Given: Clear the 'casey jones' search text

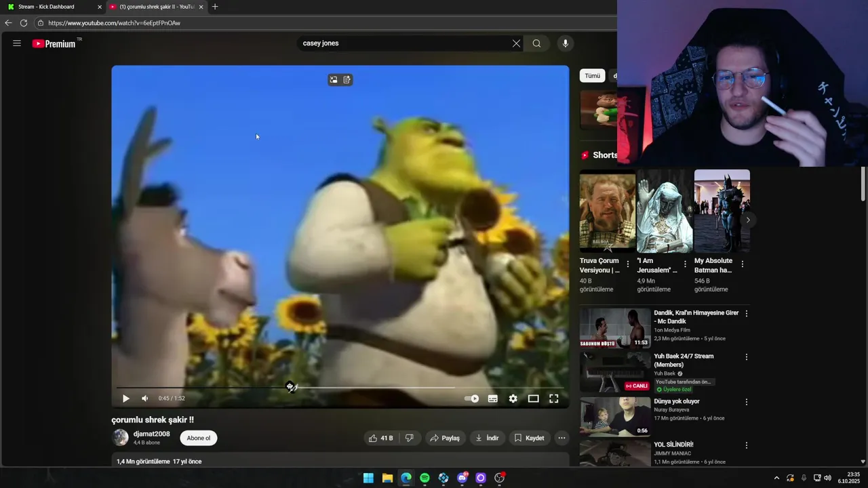Looking at the screenshot, I should (x=516, y=43).
